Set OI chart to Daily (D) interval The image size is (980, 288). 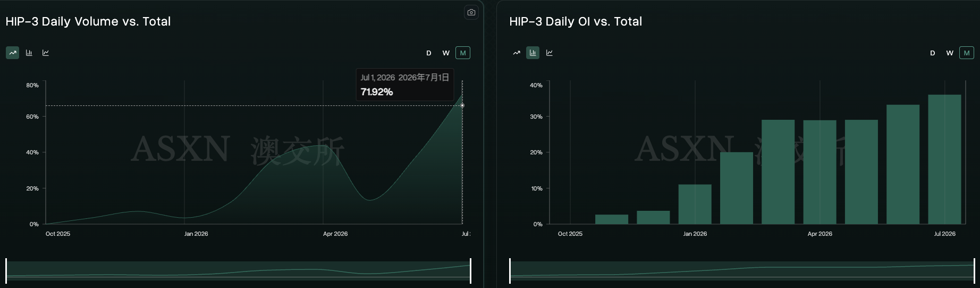pyautogui.click(x=933, y=53)
